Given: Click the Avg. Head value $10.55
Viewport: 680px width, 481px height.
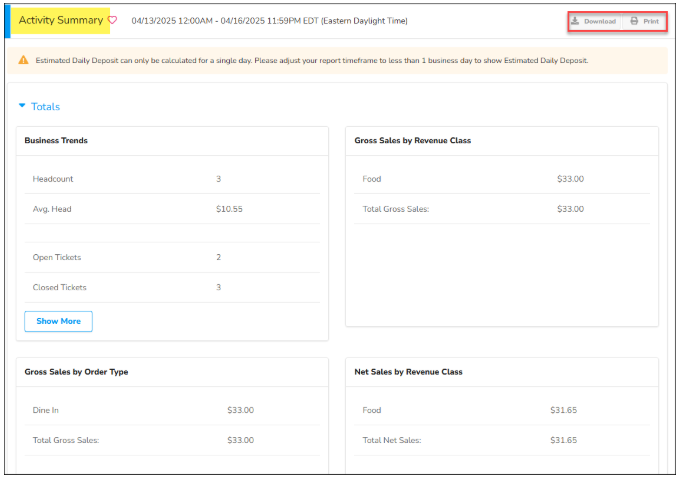Looking at the screenshot, I should (x=229, y=209).
